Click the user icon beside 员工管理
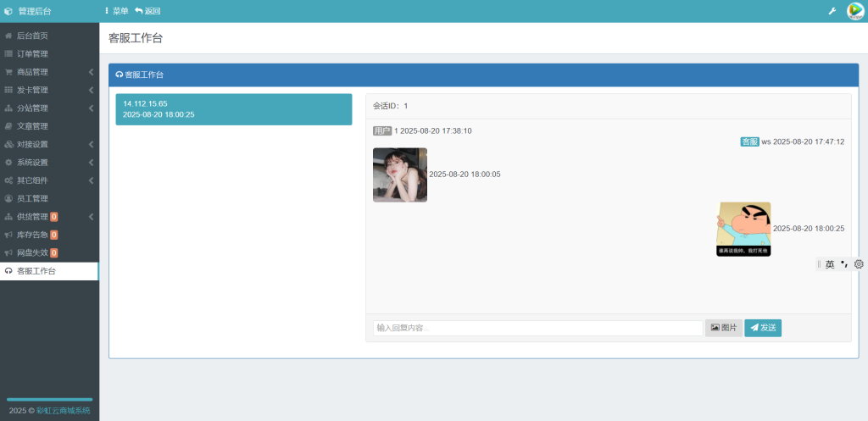The width and height of the screenshot is (868, 421). pos(8,198)
